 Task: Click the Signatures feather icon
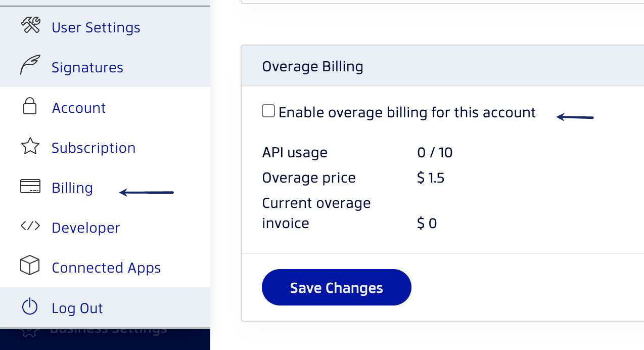tap(30, 66)
